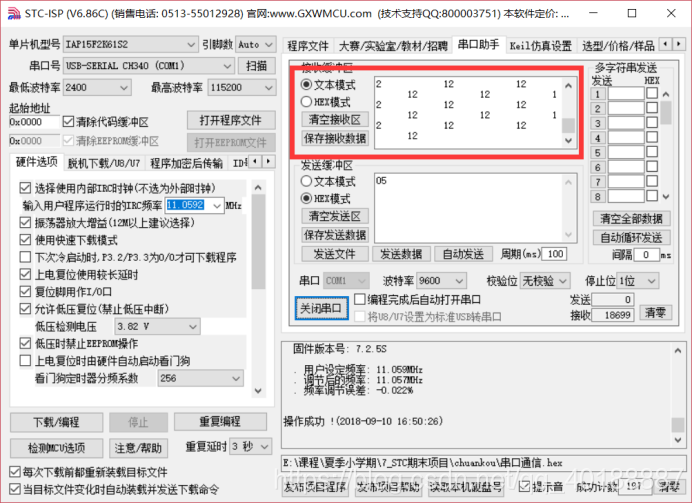
Task: Click the 起始地址 0x0000 input field
Action: pyautogui.click(x=34, y=122)
